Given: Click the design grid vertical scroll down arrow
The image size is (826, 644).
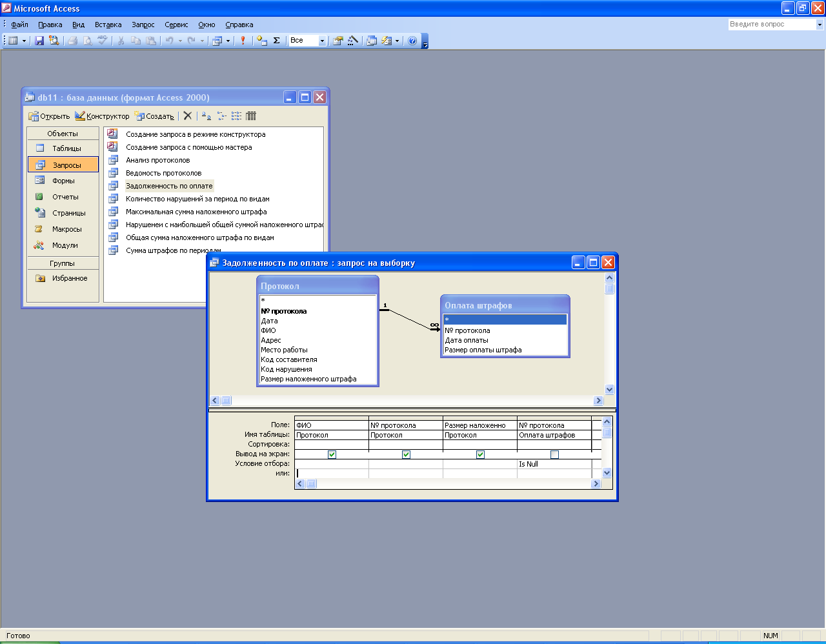Looking at the screenshot, I should [x=607, y=473].
